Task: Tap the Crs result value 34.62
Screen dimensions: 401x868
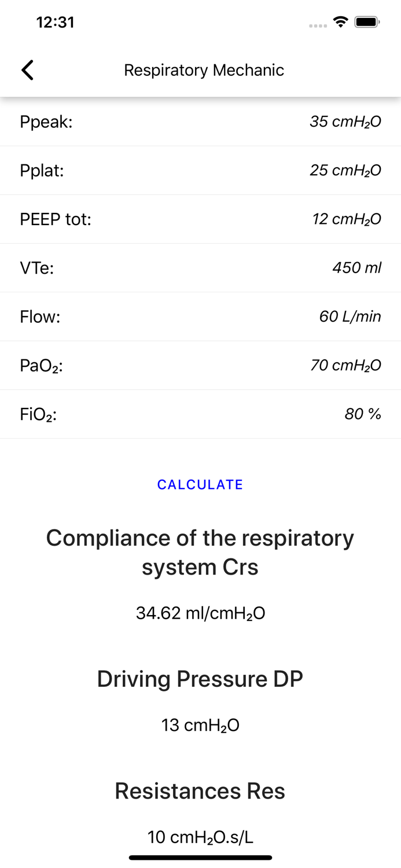Action: 200,612
